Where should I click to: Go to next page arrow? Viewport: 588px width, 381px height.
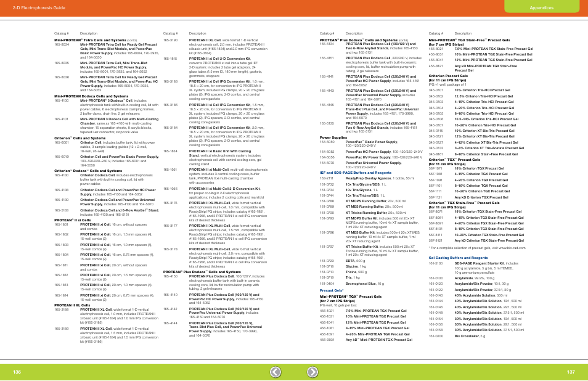click(x=312, y=372)
